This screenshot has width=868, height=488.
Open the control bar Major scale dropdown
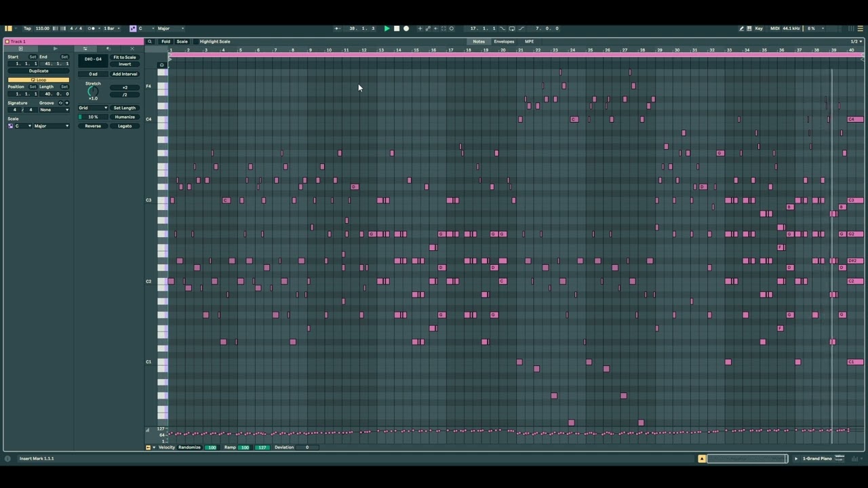click(171, 28)
